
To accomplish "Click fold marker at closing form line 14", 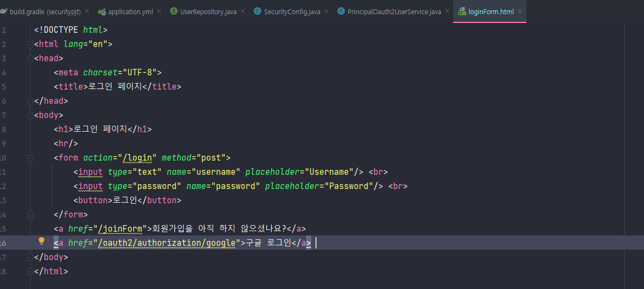I will coord(30,214).
